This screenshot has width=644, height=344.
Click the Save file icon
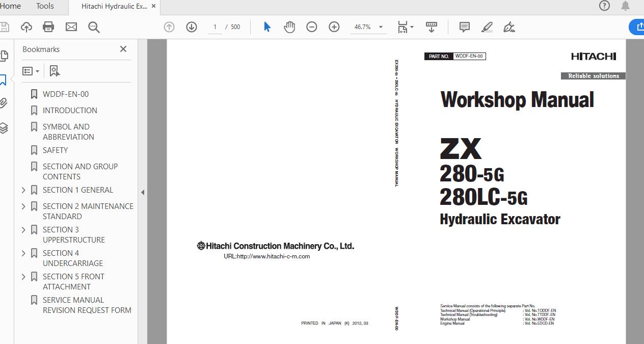pos(4,27)
